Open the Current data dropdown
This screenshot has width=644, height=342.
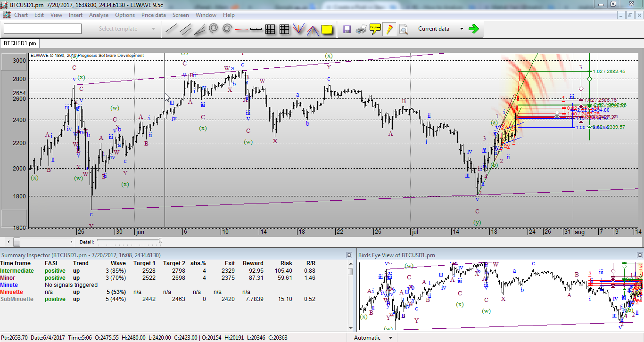[x=461, y=29]
